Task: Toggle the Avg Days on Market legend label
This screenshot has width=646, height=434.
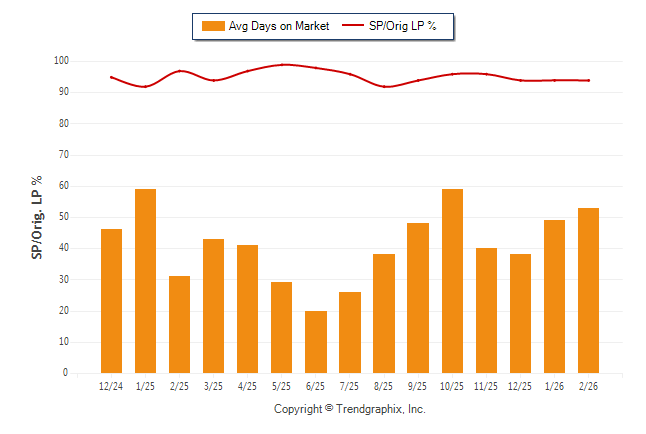Action: (278, 26)
